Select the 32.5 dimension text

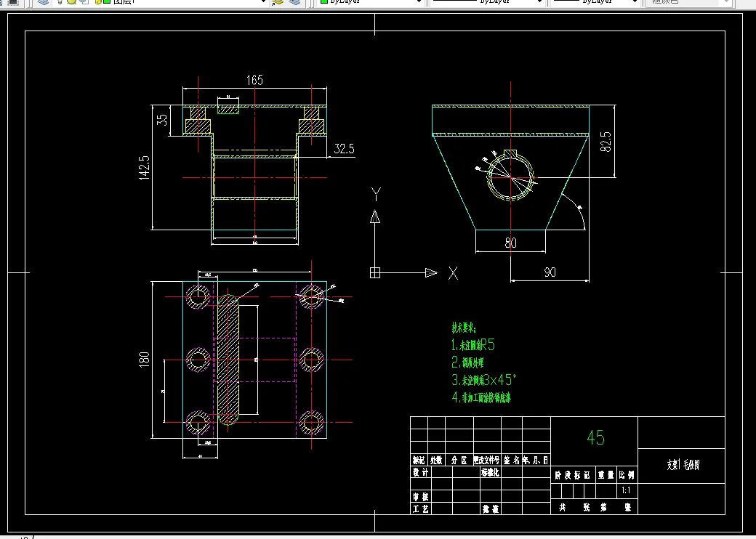[x=345, y=149]
